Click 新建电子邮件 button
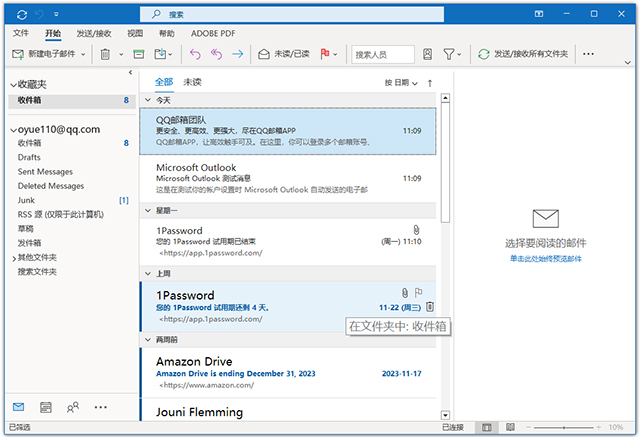This screenshot has height=437, width=640. click(44, 54)
